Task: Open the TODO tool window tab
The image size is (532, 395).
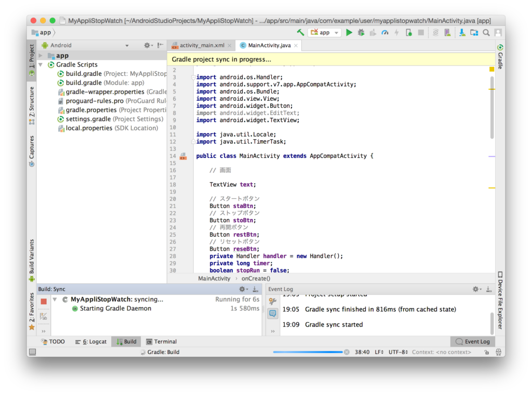Action: pos(53,342)
